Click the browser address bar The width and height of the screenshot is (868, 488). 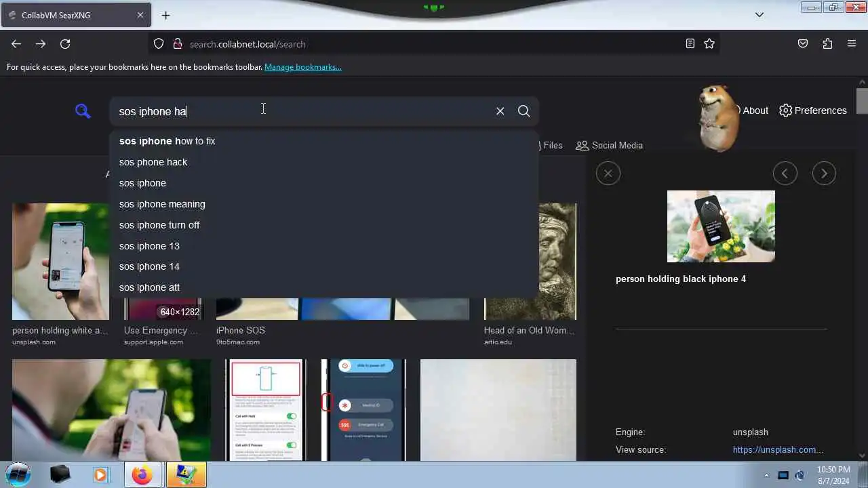[x=434, y=44]
